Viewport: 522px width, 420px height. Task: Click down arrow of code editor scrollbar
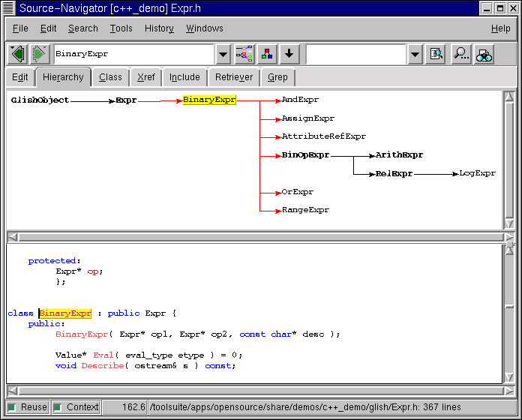509,377
